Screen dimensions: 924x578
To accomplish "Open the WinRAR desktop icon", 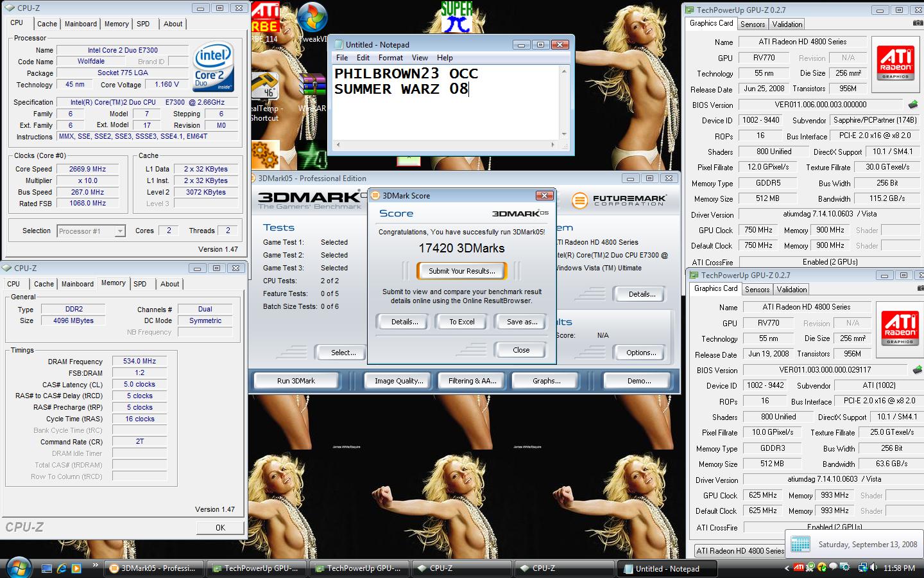I will pos(312,92).
